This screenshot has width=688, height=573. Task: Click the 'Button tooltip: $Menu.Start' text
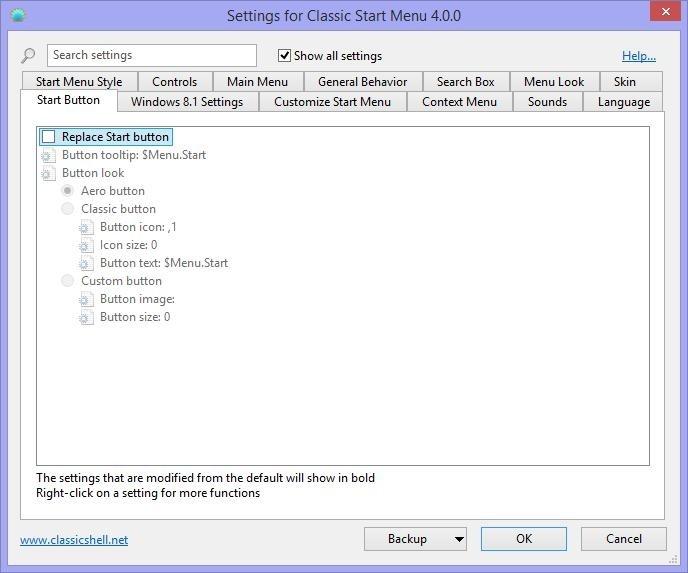pyautogui.click(x=134, y=155)
